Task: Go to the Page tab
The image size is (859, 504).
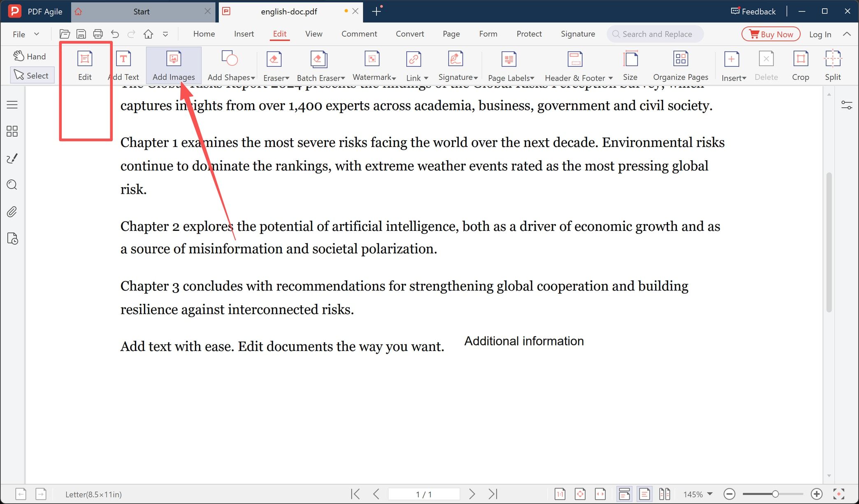Action: [x=451, y=34]
